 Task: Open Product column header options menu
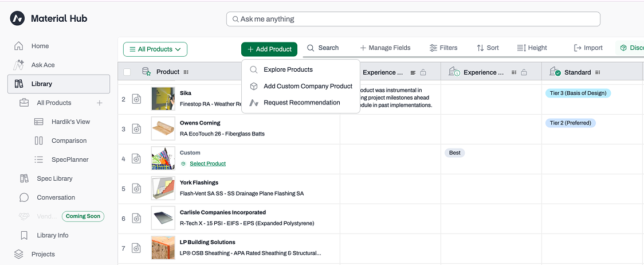[x=186, y=72]
